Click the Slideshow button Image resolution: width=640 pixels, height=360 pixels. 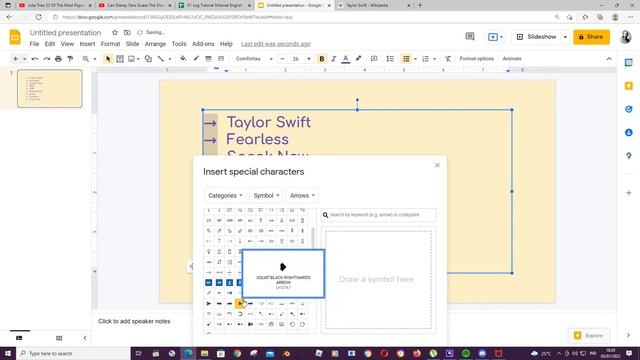click(x=536, y=37)
